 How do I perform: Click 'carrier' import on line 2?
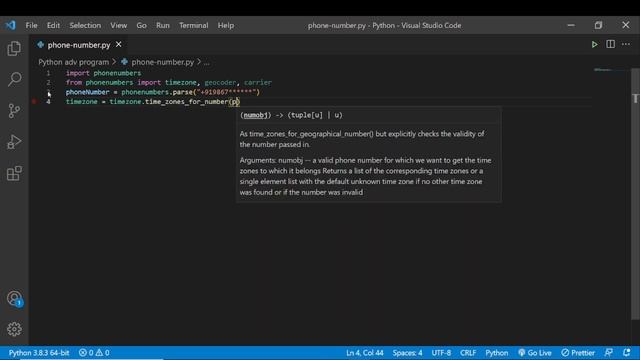(x=258, y=82)
